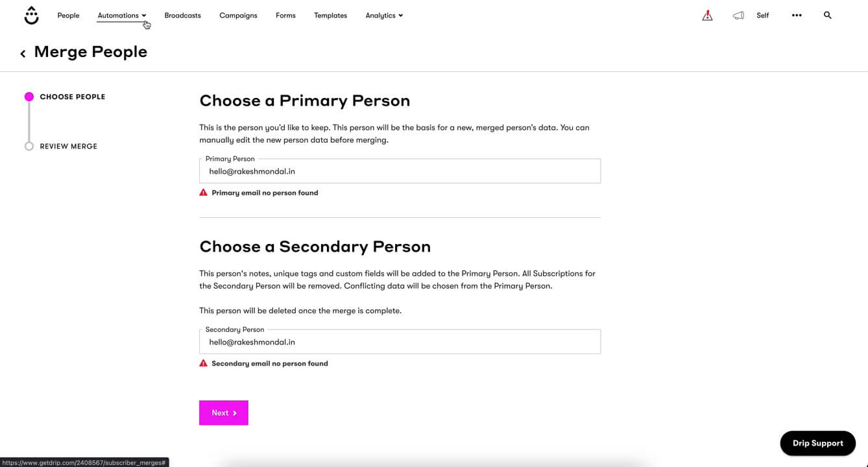Open the Self account menu

point(762,16)
